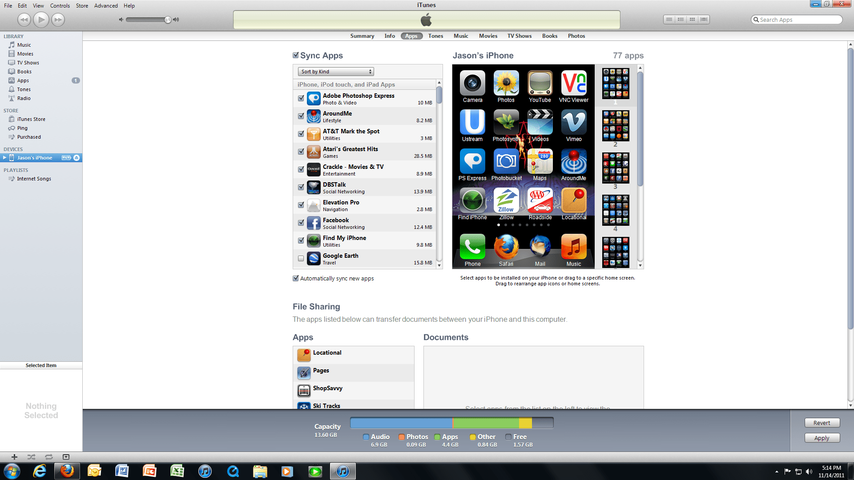The height and width of the screenshot is (480, 854).
Task: Switch to the Summary tab
Action: [x=362, y=36]
